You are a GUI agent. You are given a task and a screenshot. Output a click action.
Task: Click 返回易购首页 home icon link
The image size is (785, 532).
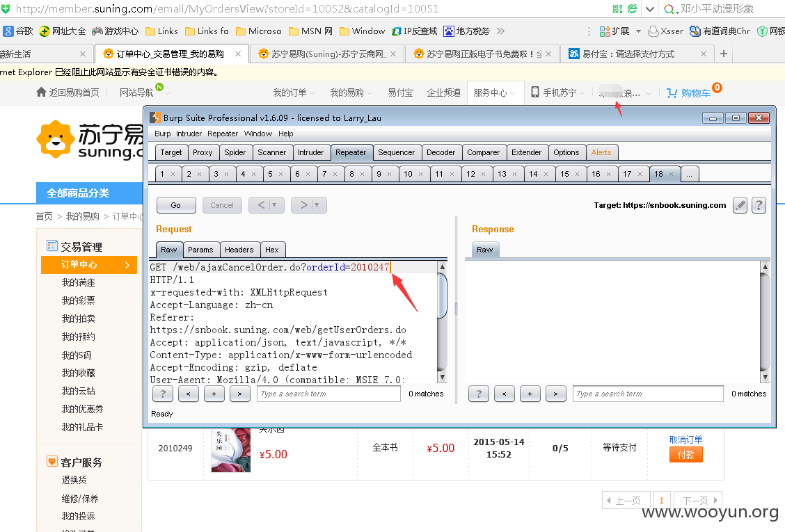click(x=68, y=92)
